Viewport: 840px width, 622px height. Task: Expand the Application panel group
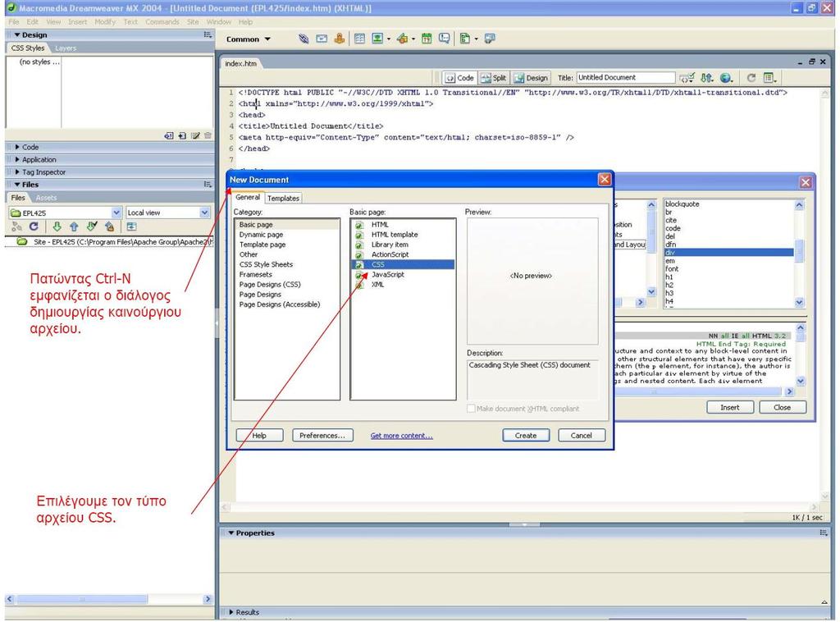click(18, 160)
